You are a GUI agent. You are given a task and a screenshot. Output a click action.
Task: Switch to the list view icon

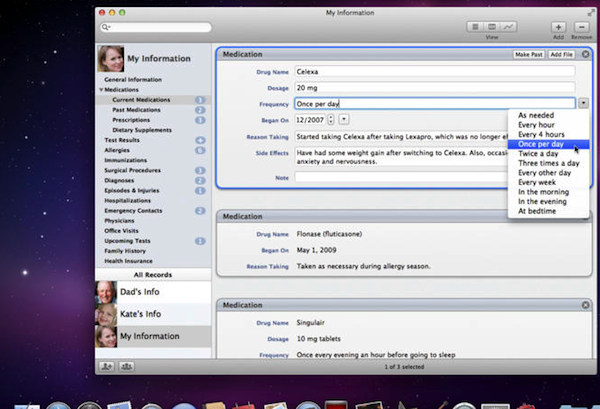coord(476,26)
